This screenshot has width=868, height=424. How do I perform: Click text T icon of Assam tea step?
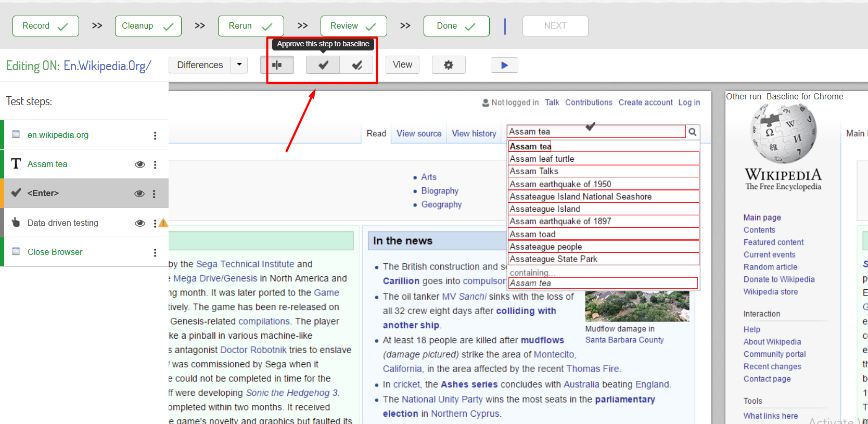tap(16, 164)
